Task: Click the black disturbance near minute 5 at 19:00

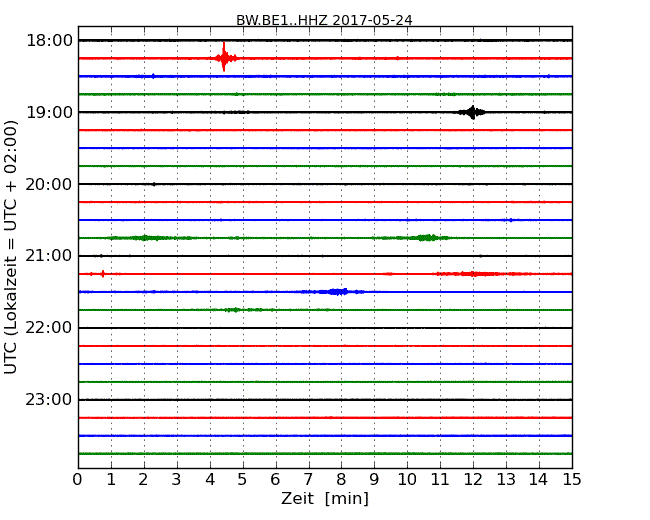Action: click(236, 112)
